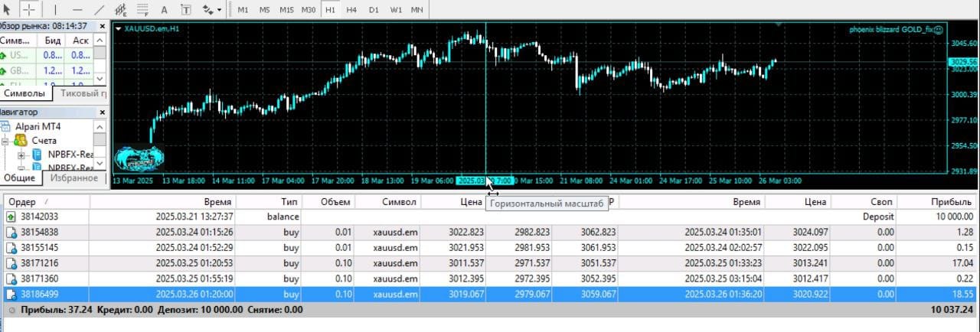Select the Text Label (T) tool

pos(186,9)
